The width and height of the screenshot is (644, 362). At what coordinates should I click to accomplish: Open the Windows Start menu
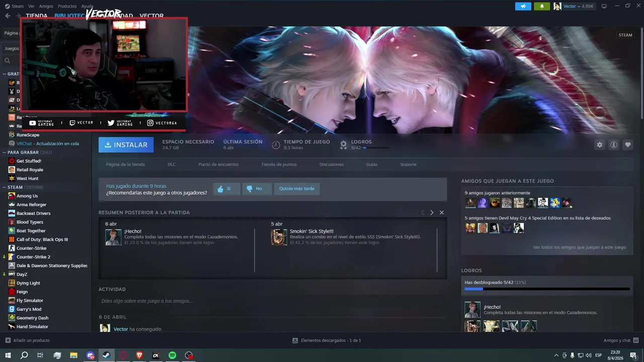pyautogui.click(x=8, y=355)
